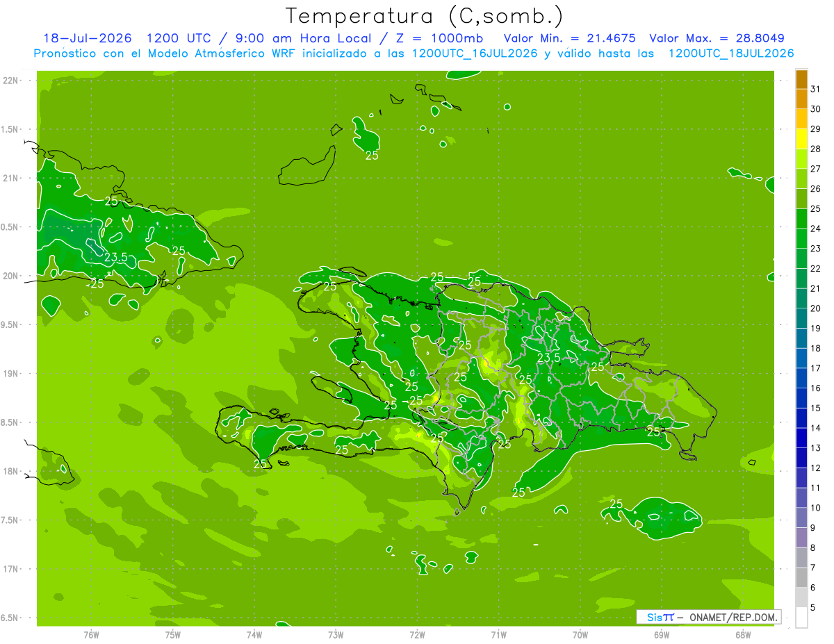
Task: Select 'Valor Min. = 21.4675' text
Action: [569, 38]
